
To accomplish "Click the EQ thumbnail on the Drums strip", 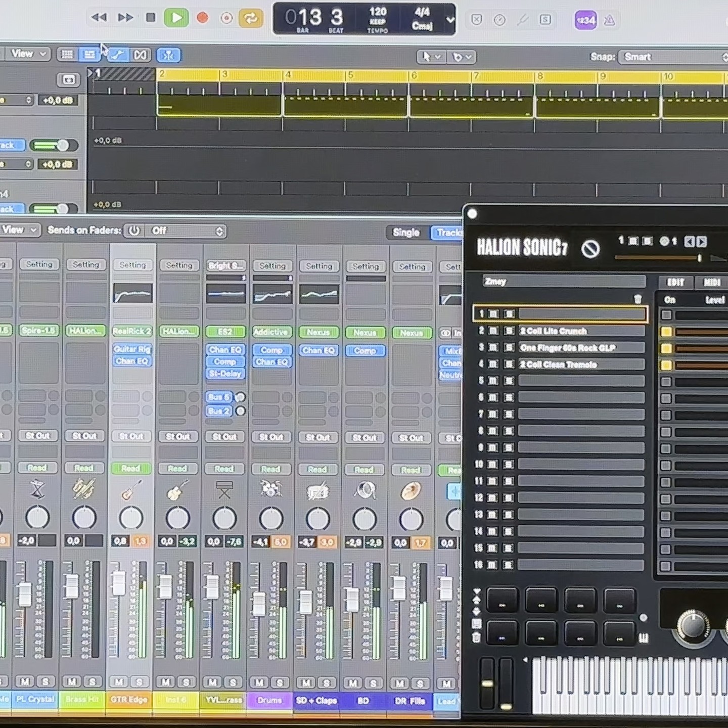I will click(272, 294).
